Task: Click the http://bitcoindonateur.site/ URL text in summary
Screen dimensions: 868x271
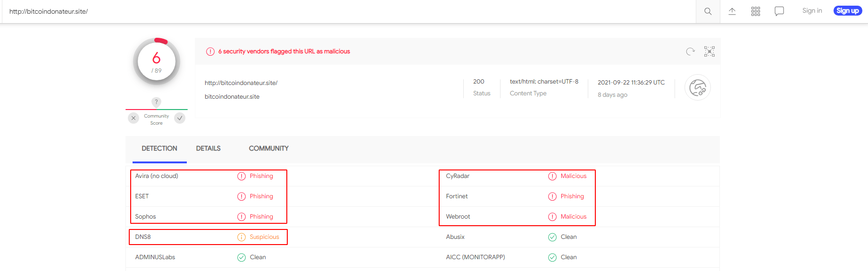Action: (241, 83)
